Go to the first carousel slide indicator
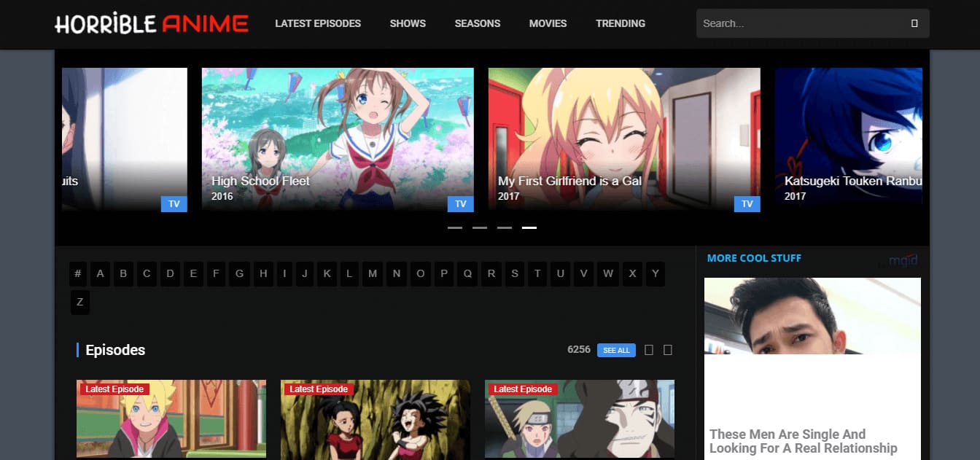This screenshot has height=460, width=980. click(x=455, y=227)
